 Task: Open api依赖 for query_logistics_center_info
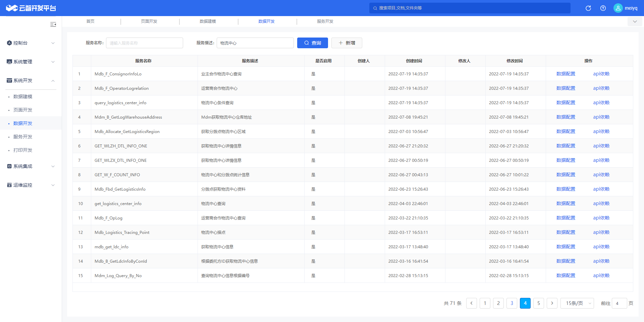click(x=601, y=103)
